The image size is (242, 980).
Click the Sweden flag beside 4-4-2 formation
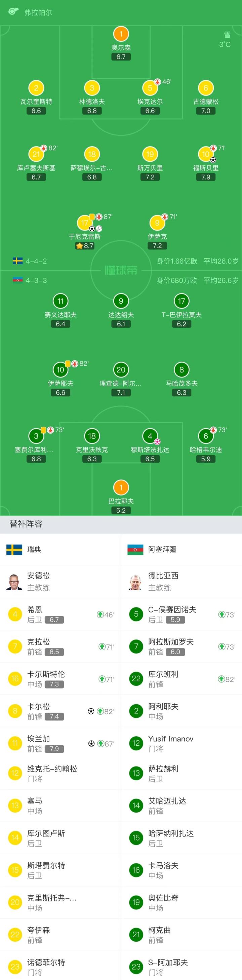pos(17,261)
